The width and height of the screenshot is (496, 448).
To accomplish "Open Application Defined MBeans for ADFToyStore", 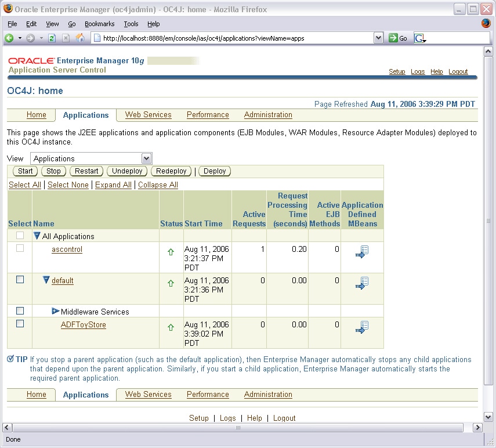I will point(362,327).
